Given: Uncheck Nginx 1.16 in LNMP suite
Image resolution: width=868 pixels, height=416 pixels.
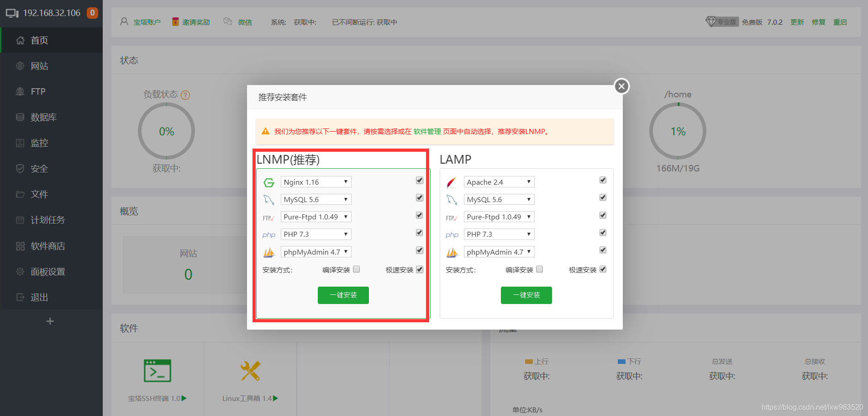Looking at the screenshot, I should [x=419, y=180].
